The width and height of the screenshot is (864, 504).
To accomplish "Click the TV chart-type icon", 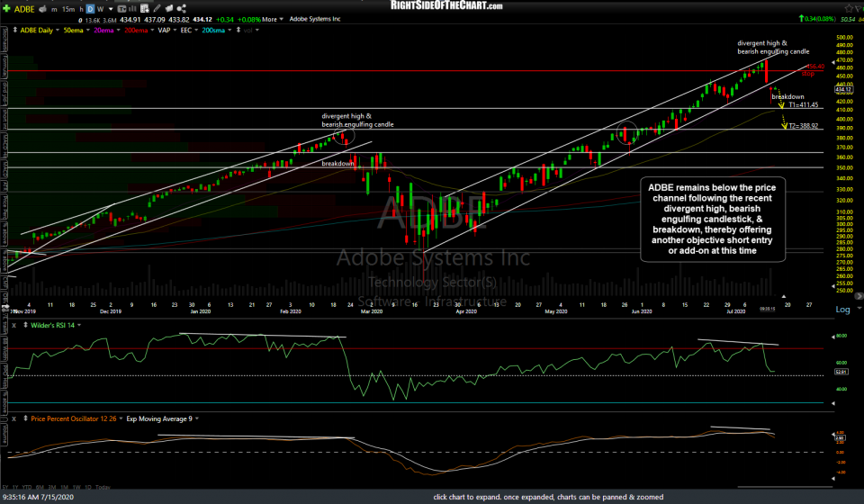I will [121, 9].
